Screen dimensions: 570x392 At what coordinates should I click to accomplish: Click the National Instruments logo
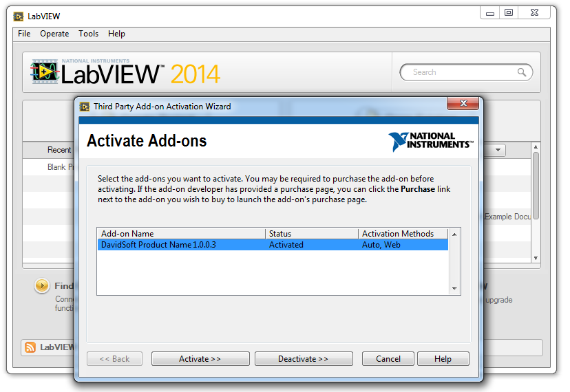point(431,141)
